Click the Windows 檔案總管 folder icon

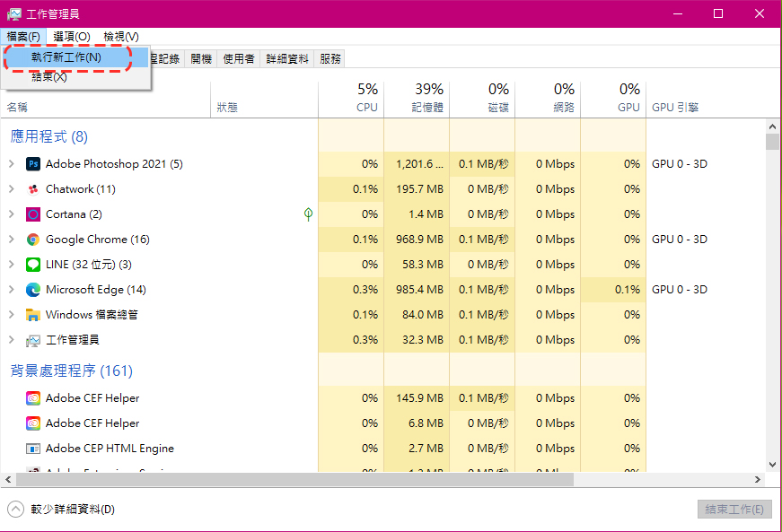(x=33, y=315)
